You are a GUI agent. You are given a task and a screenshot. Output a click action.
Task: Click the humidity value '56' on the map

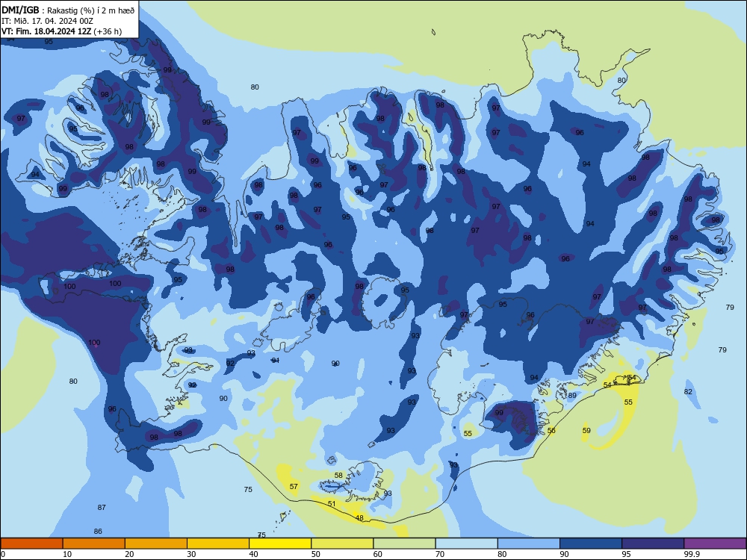point(551,431)
